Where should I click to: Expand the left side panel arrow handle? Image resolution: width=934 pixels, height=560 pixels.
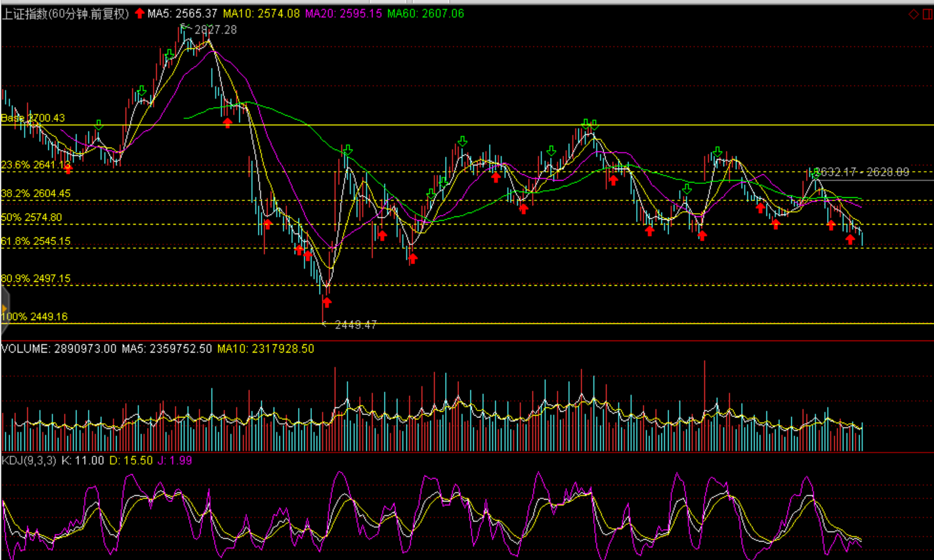4,309
